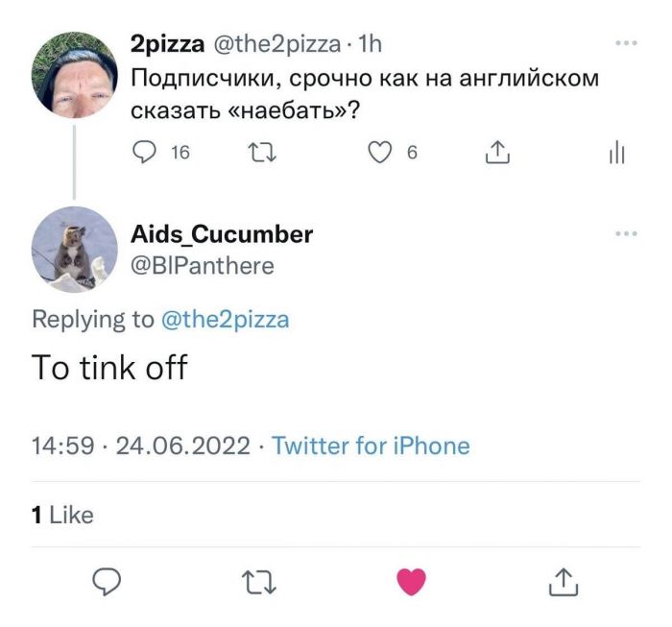Share the Aids_Cucumber reply
This screenshot has height=627, width=672.
(x=564, y=581)
